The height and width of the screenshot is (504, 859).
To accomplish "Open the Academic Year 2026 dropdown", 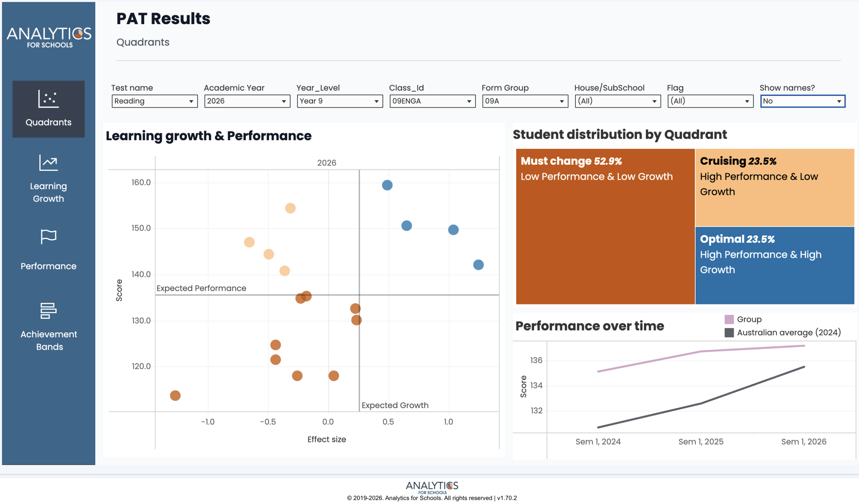I will [247, 101].
